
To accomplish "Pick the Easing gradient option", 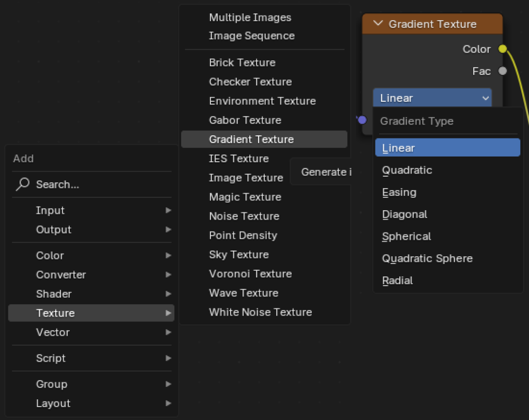I will coord(399,192).
